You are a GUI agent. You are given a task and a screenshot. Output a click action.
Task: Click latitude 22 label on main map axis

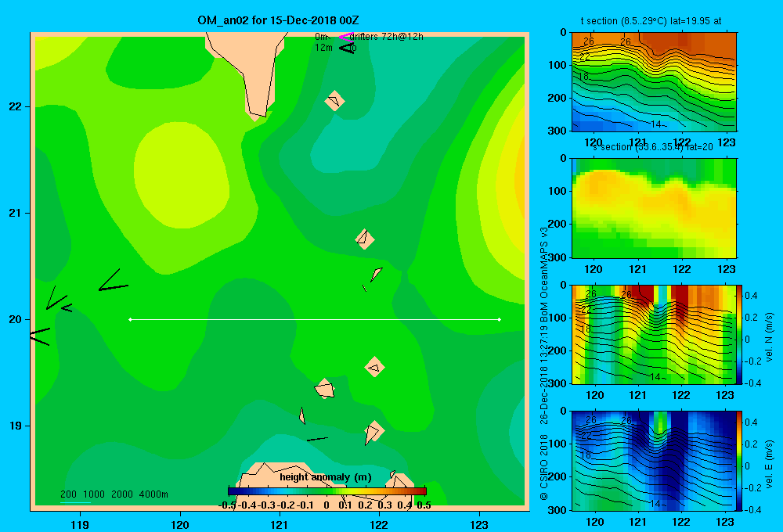[x=15, y=107]
